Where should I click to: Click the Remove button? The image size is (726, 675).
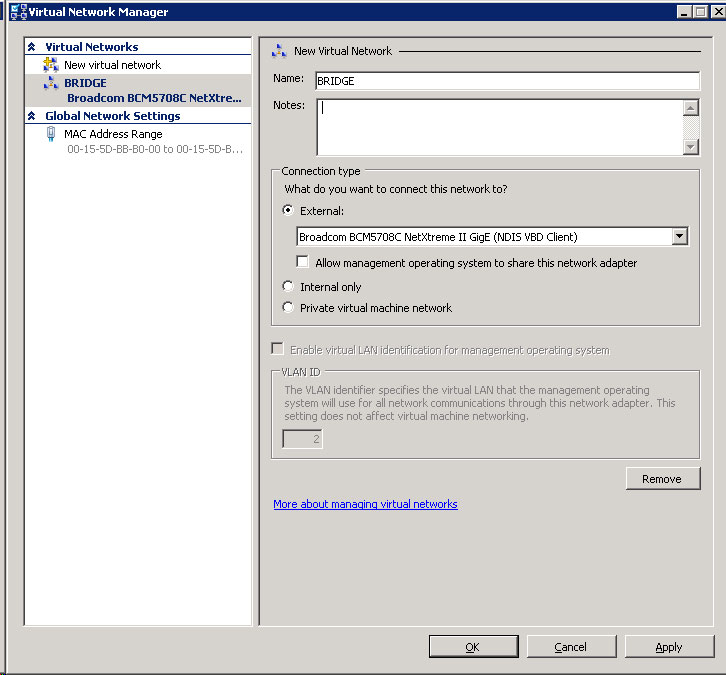[x=662, y=479]
